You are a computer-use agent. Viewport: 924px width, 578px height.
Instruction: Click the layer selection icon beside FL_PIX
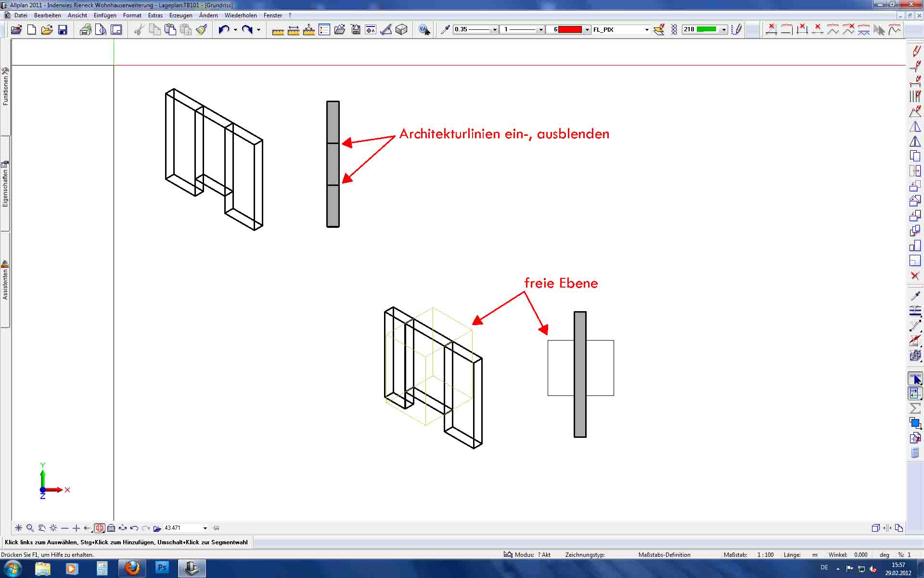pyautogui.click(x=659, y=30)
